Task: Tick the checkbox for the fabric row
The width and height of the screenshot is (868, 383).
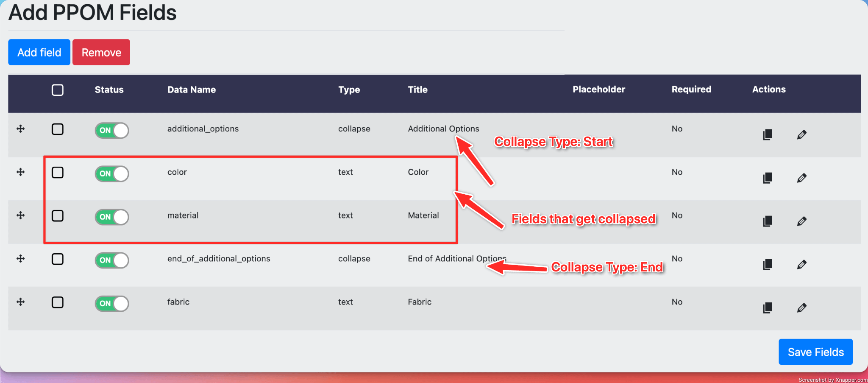Action: tap(58, 302)
